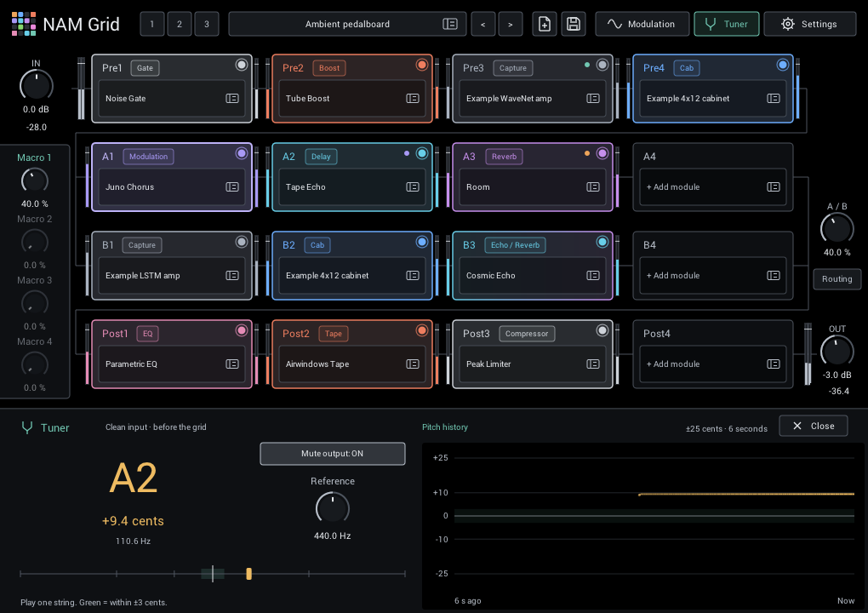Open the Post1 EQ type tag
The image size is (868, 613).
148,334
